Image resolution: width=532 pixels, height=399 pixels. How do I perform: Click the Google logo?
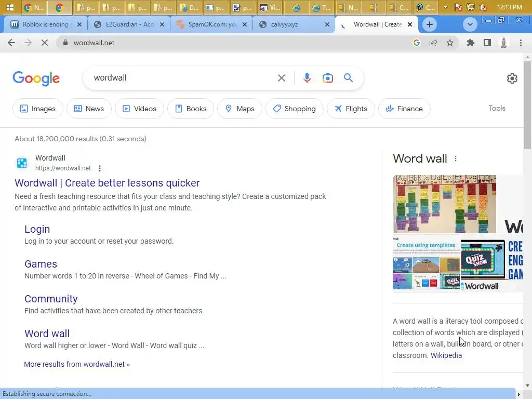(x=36, y=79)
